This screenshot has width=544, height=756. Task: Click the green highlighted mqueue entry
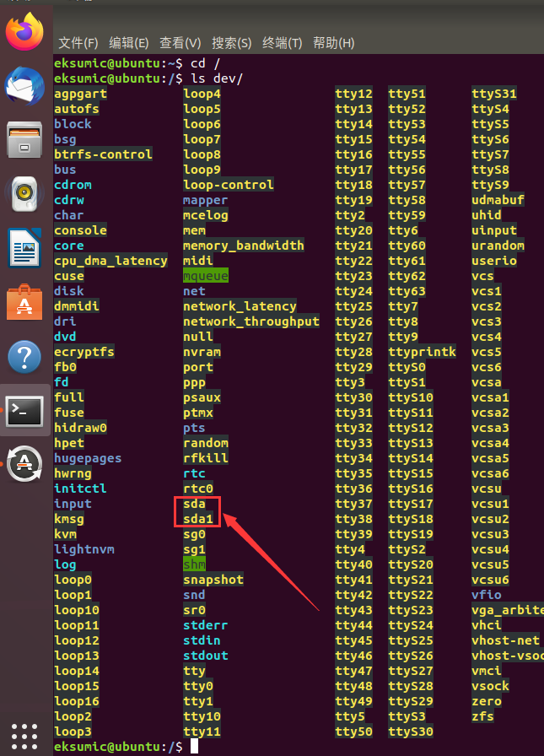[206, 276]
